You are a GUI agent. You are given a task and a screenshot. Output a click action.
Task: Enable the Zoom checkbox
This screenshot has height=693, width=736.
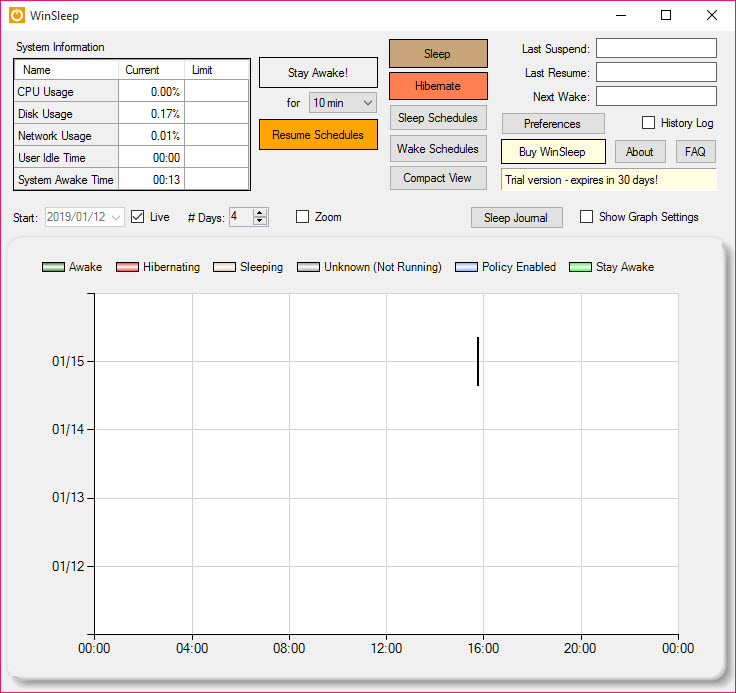point(303,216)
